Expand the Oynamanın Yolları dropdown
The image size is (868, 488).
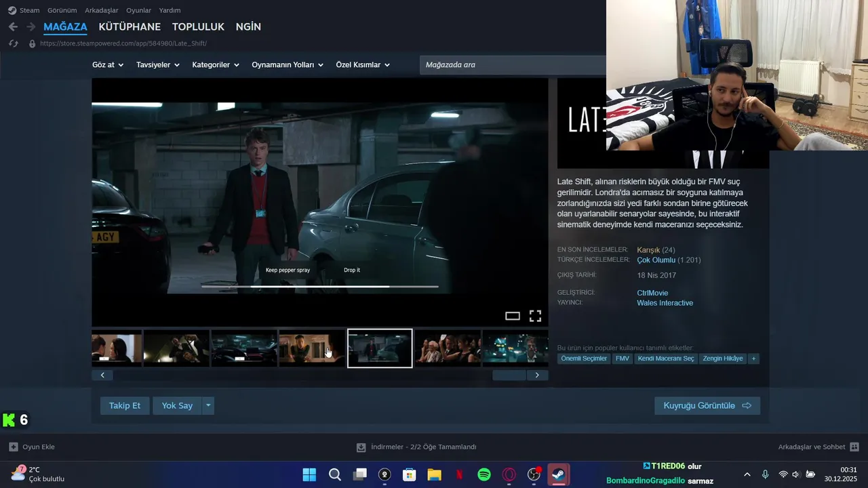coord(288,65)
